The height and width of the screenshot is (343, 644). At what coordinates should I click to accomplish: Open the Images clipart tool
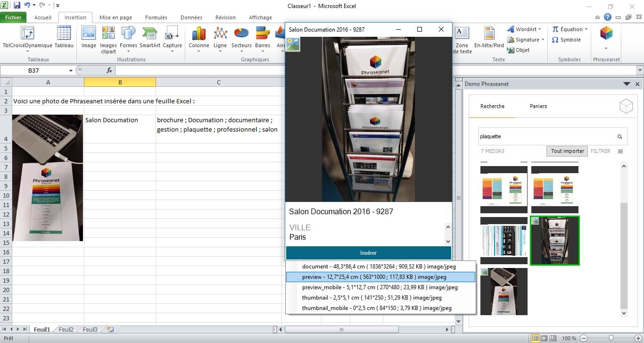[108, 40]
